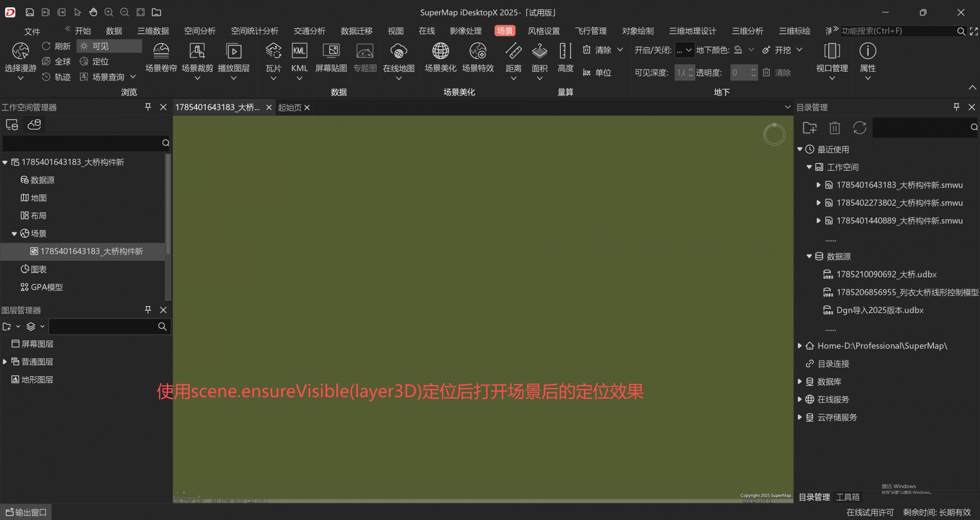Click the 全球 full globe button

(x=57, y=62)
